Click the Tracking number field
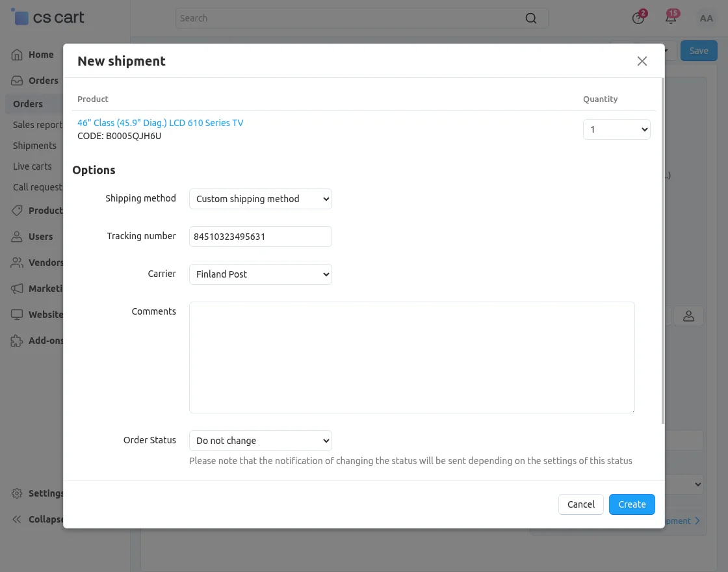 pos(261,237)
